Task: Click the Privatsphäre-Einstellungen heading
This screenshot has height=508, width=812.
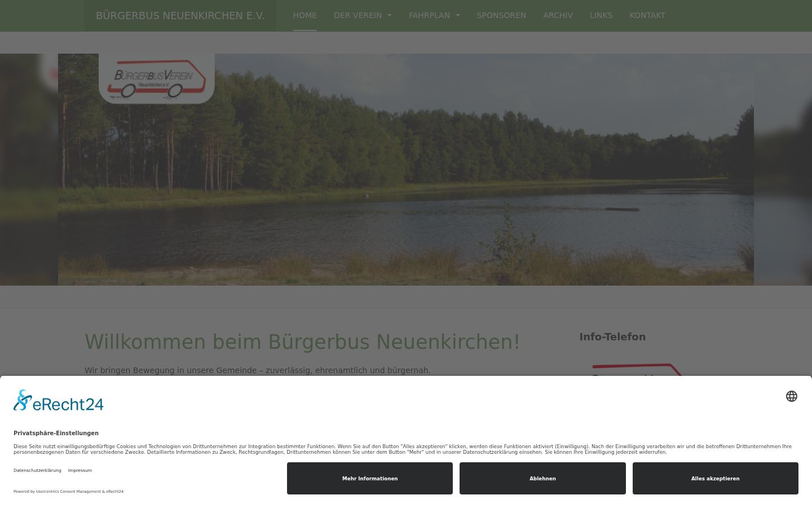Action: (x=56, y=433)
